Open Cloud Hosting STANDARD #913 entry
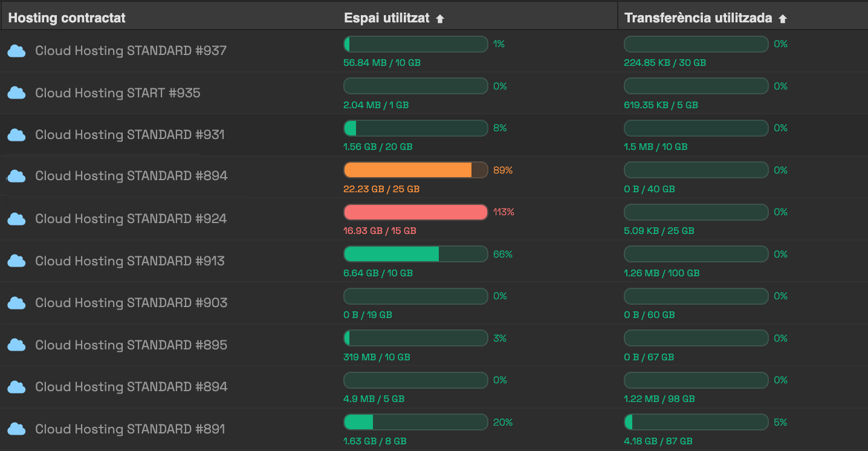The image size is (868, 451). pos(130,261)
